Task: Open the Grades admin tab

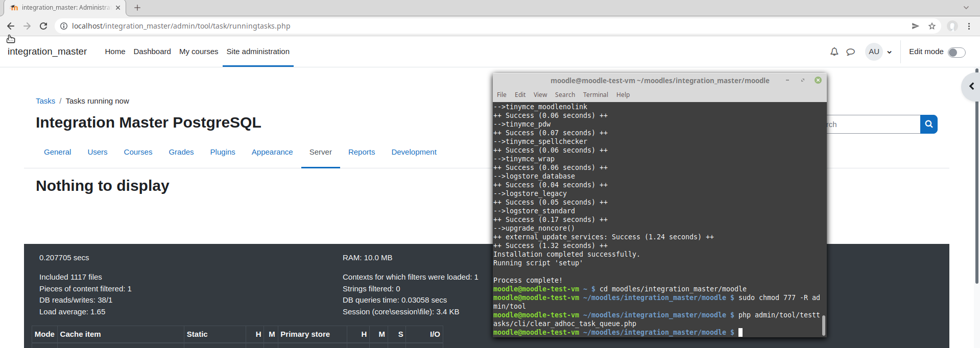Action: coord(181,152)
